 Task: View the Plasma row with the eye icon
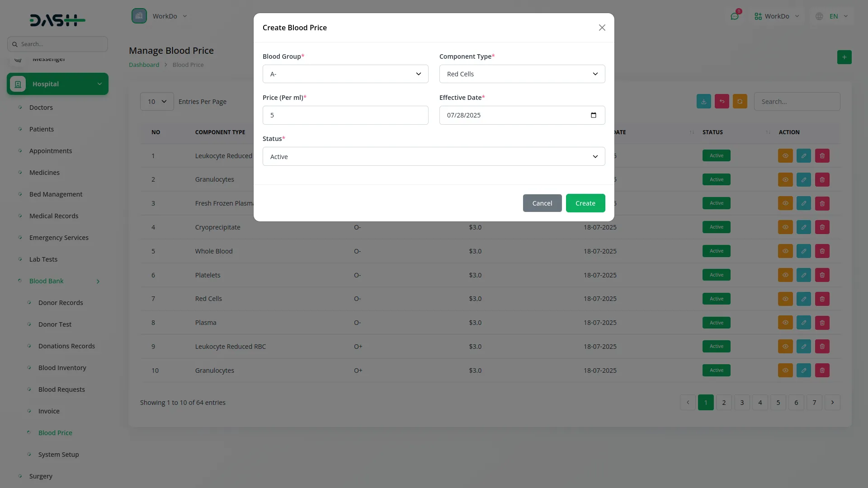tap(785, 323)
